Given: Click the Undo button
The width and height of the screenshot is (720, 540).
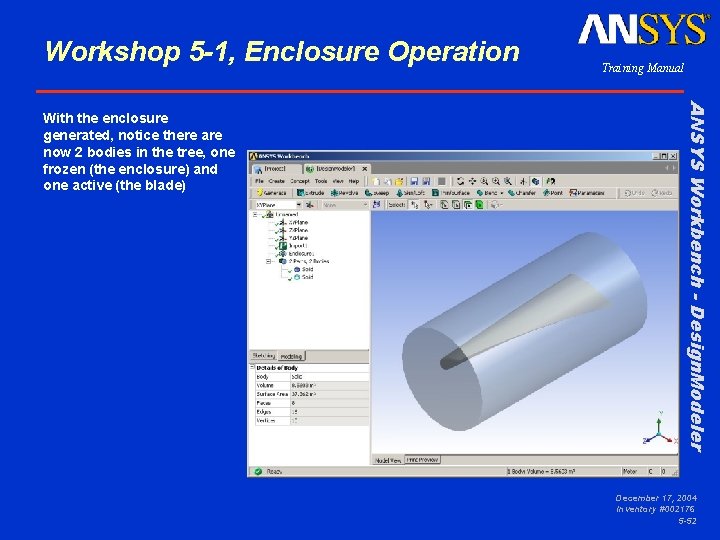Looking at the screenshot, I should click(635, 193).
